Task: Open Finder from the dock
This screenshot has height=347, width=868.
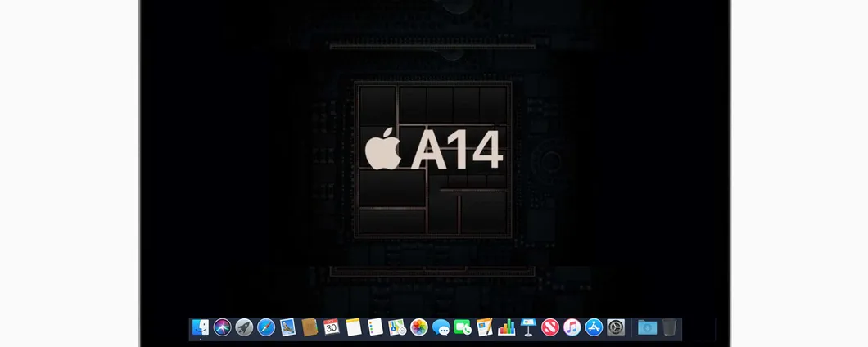Action: coord(201,327)
